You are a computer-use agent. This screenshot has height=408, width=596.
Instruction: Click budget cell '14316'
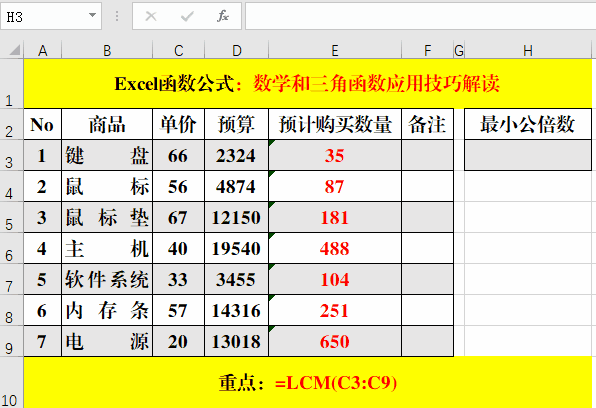tap(237, 310)
